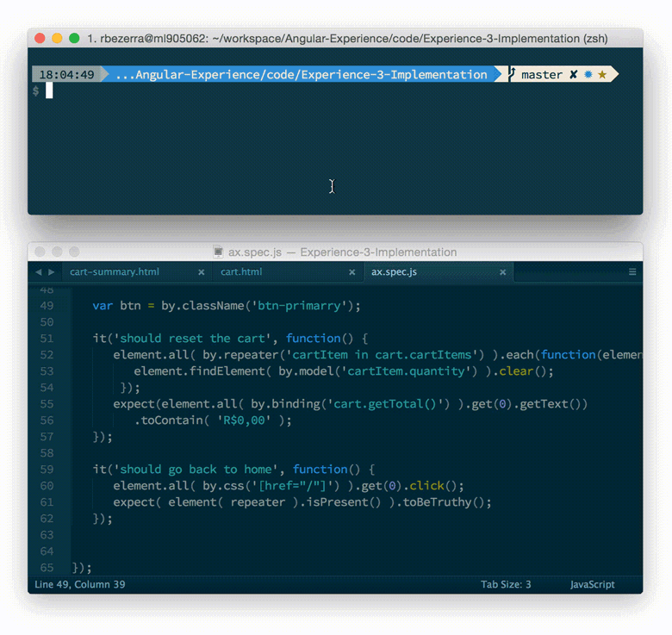672x635 pixels.
Task: Click 'cart.getTotal()' string on line 55
Action: [385, 404]
